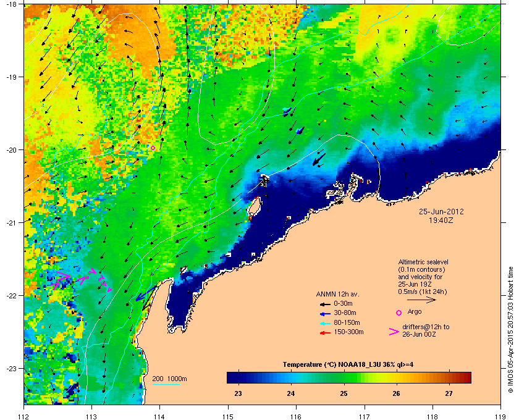519x420 pixels.
Task: Click the blue 30-80m legend arrow
Action: (325, 313)
